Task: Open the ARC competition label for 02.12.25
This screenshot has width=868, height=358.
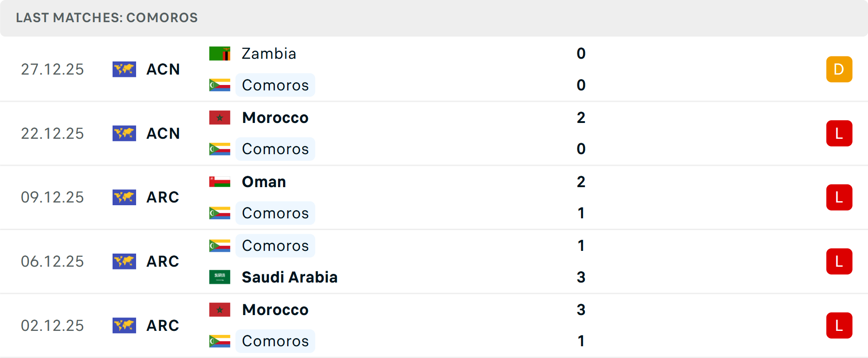Action: click(163, 325)
